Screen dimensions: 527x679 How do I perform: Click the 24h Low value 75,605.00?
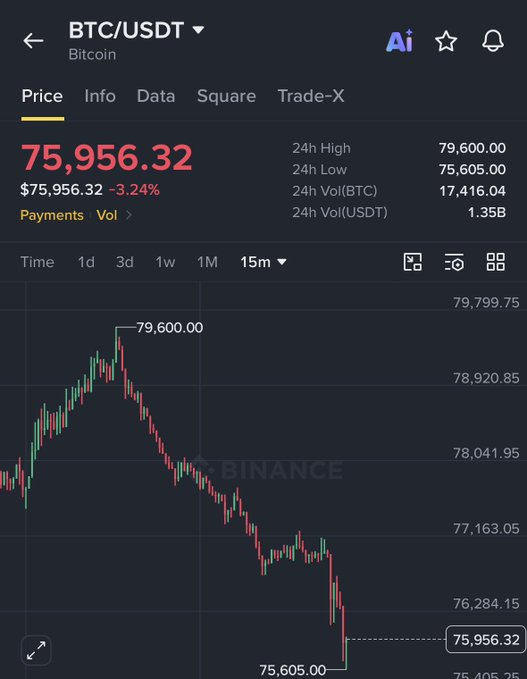pyautogui.click(x=472, y=169)
